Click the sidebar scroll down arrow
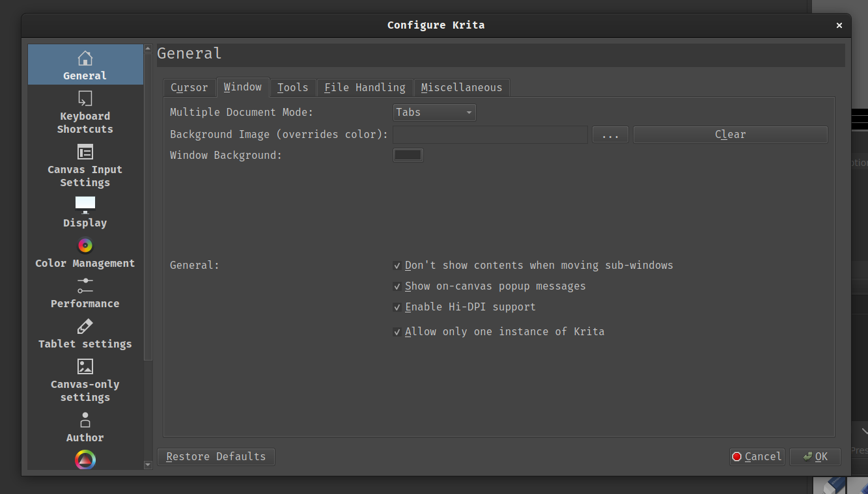The height and width of the screenshot is (494, 868). 148,465
